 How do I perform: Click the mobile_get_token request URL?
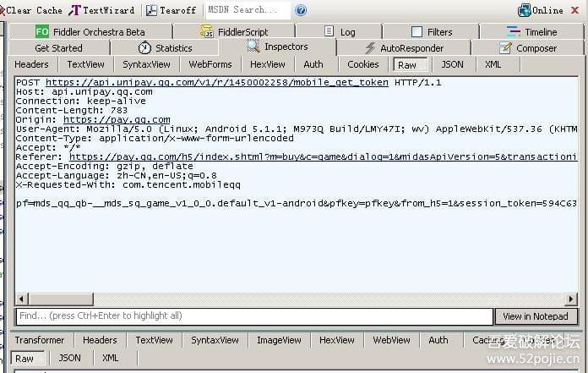click(x=217, y=83)
